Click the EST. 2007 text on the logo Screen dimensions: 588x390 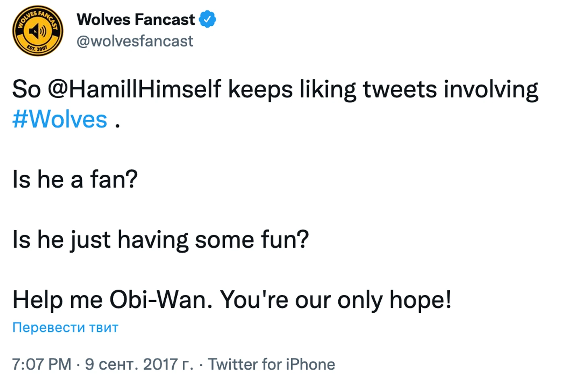[x=37, y=49]
